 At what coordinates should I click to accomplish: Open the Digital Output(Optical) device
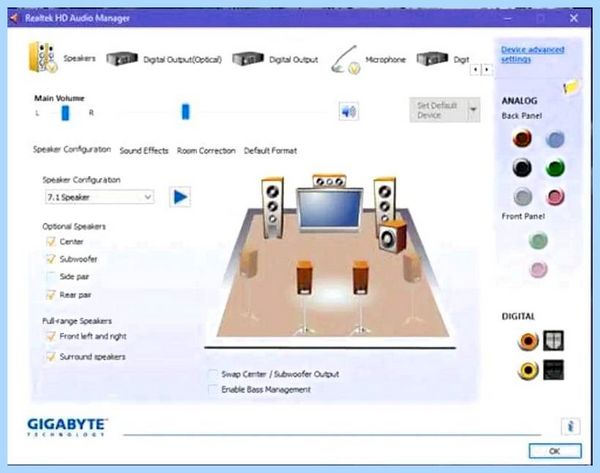coord(164,59)
